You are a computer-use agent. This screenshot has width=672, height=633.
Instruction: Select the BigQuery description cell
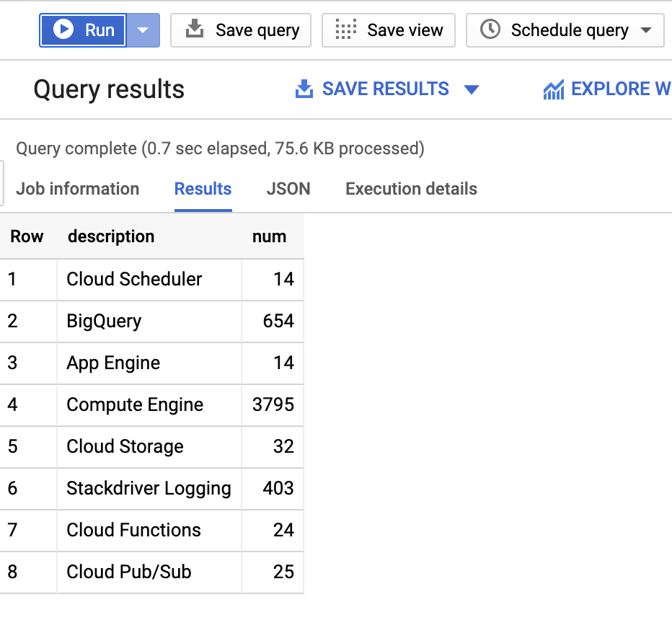tap(149, 321)
